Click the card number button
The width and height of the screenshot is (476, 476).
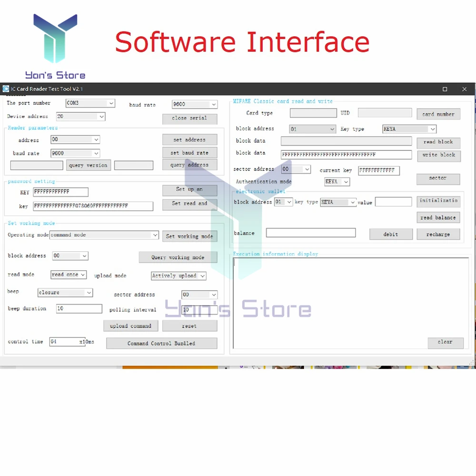coord(438,114)
